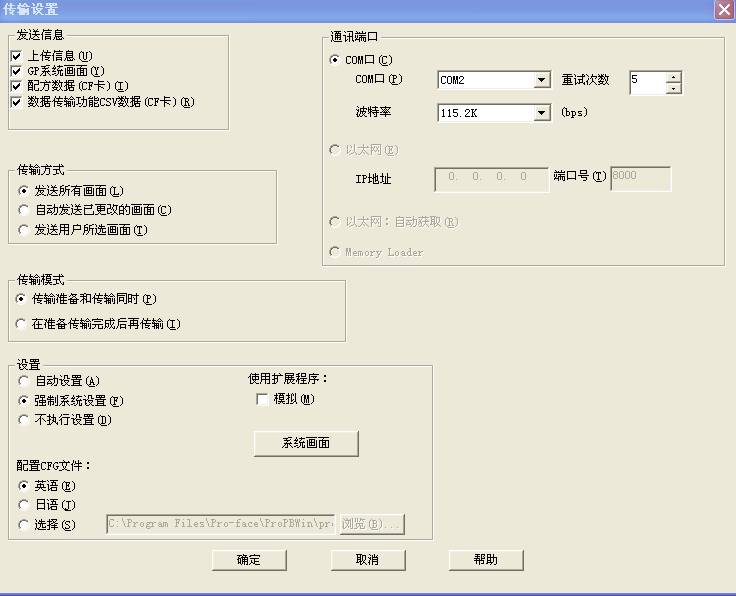Increase 重试次数 with the up arrow

click(673, 76)
